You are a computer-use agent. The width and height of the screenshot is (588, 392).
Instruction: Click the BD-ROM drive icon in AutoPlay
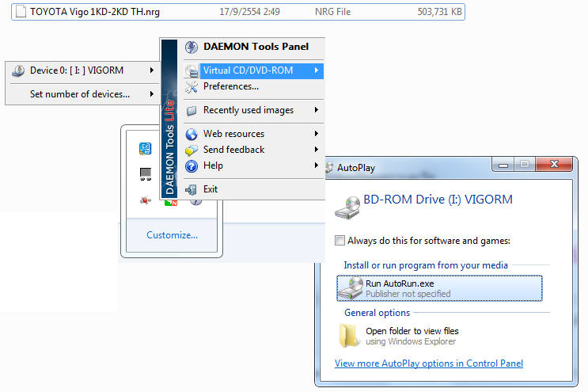coord(347,207)
